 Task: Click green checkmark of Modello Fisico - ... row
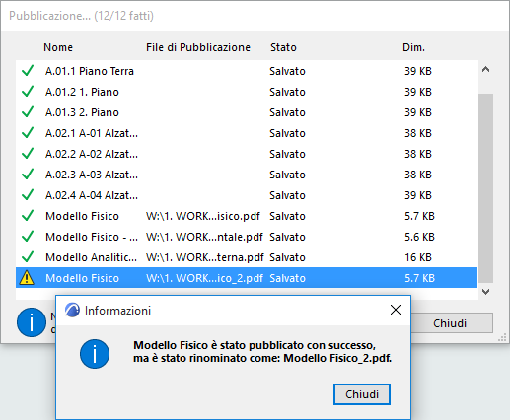pyautogui.click(x=28, y=236)
